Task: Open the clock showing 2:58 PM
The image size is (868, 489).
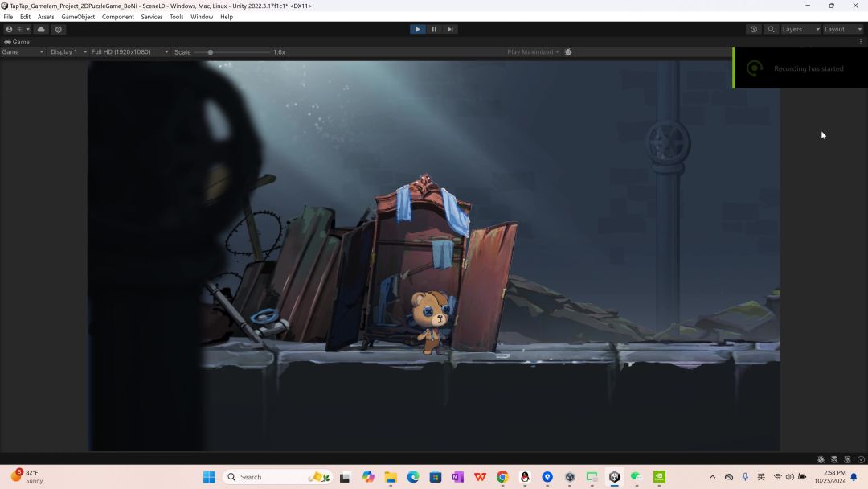Action: tap(829, 477)
